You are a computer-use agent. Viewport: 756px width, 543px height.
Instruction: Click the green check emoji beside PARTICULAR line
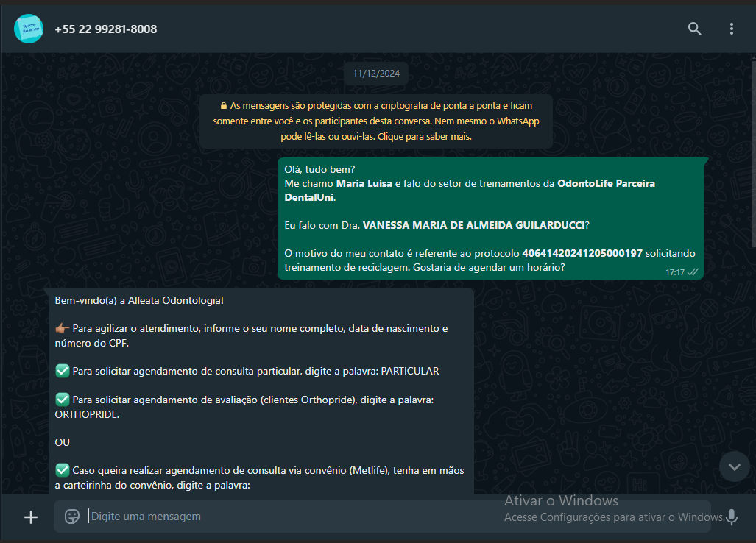pyautogui.click(x=62, y=371)
